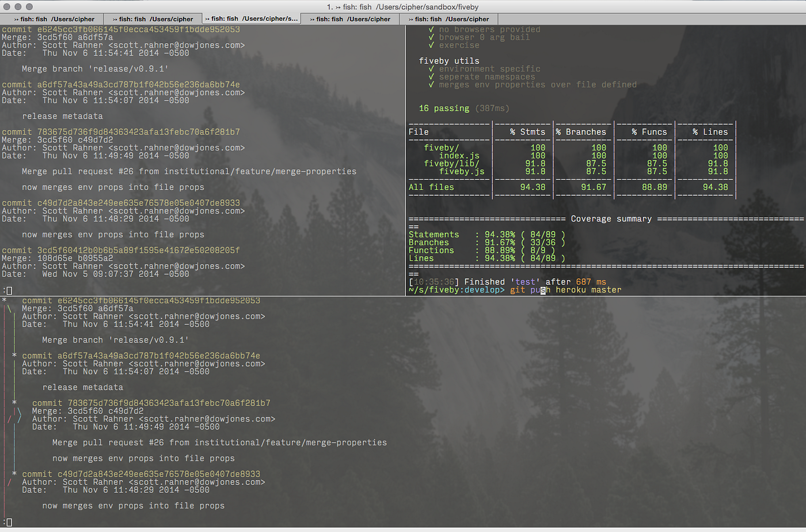
Task: Click "Merge branch 'release/v0.9.1'" in graph log pane
Action: tap(116, 340)
